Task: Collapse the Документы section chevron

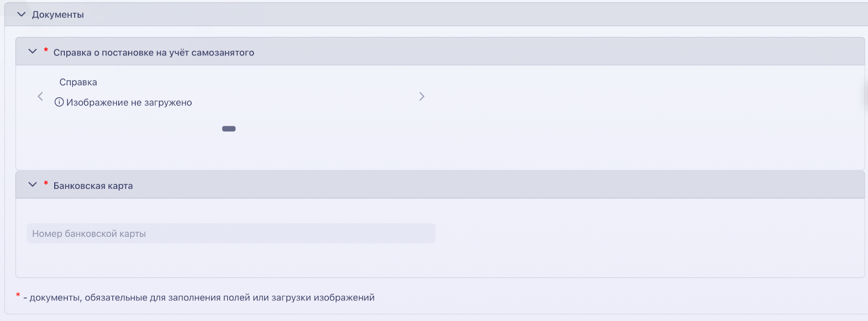Action: coord(21,14)
